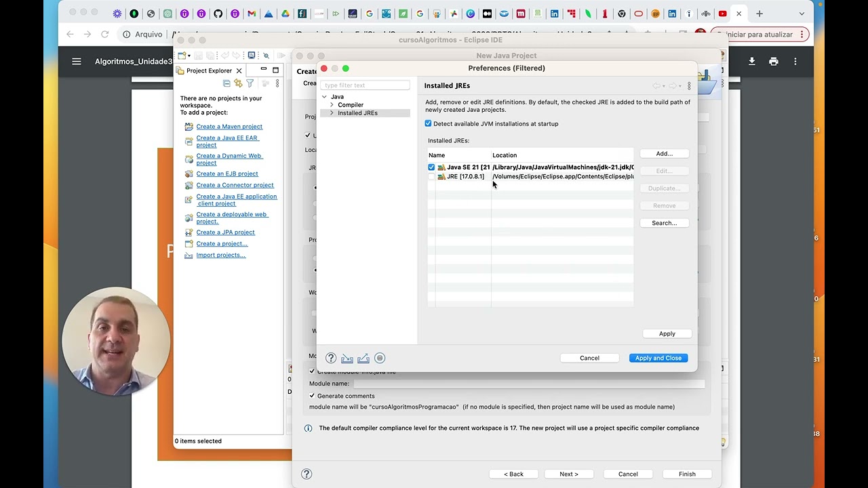Click < Back in New Java Project
Viewport: 868px width, 488px height.
pyautogui.click(x=514, y=474)
